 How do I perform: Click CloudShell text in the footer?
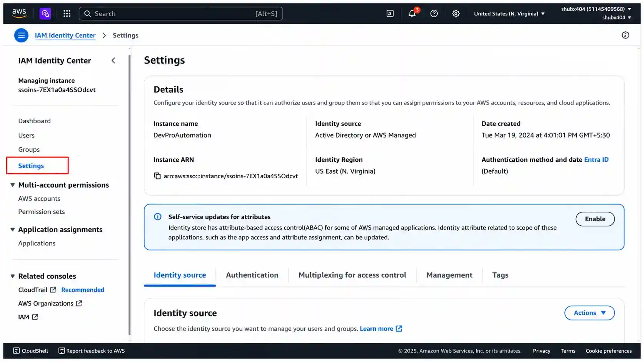(35, 351)
